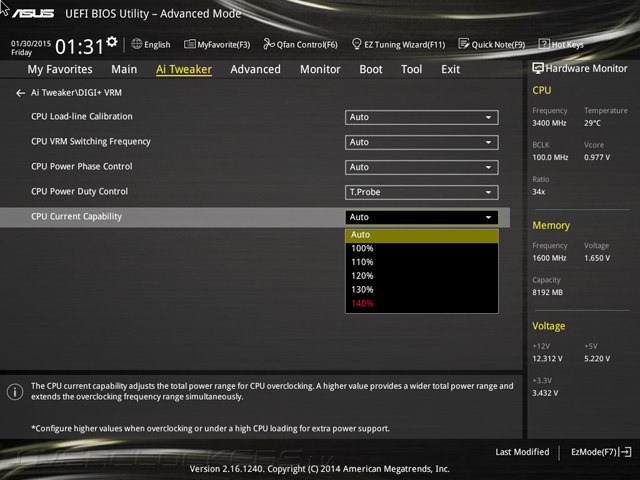Click the ASUS logo
Screen dimensions: 640x480
[x=33, y=14]
